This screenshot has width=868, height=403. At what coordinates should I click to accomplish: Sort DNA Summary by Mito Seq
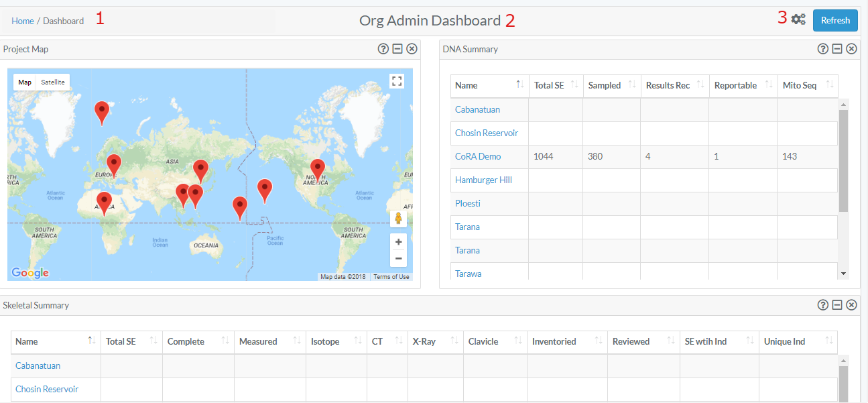coord(808,85)
